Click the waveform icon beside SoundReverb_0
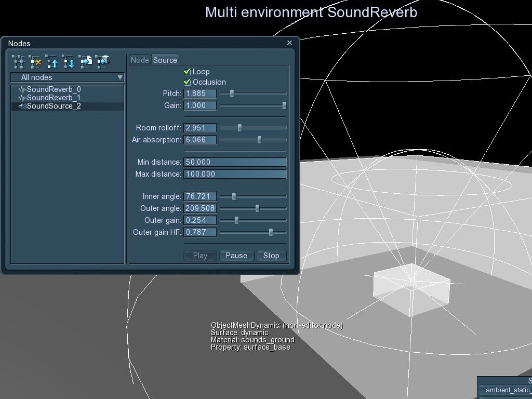This screenshot has height=399, width=532. coord(22,89)
